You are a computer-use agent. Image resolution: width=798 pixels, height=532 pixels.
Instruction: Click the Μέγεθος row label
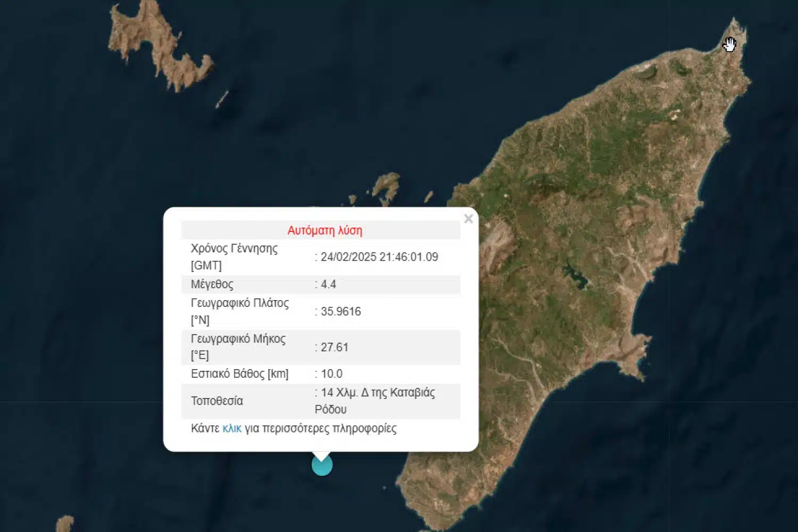(212, 284)
